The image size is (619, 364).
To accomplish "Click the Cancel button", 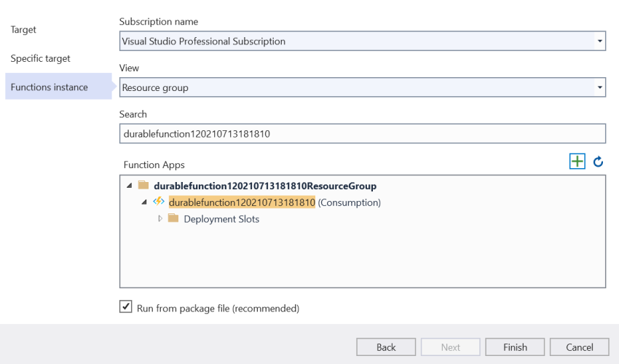I will (580, 347).
